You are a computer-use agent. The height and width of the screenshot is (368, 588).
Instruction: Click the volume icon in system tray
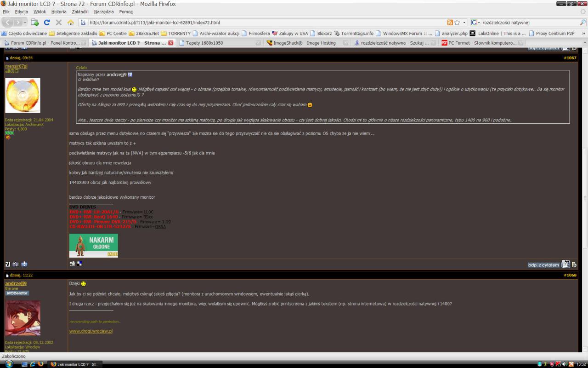[564, 364]
